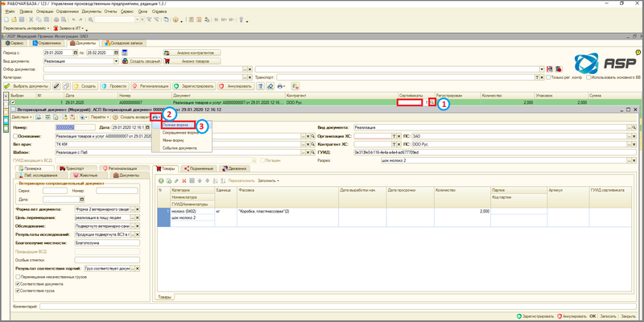Open the saved filter dropdown arrow beside floppy icon
This screenshot has height=322, width=644.
543,69
